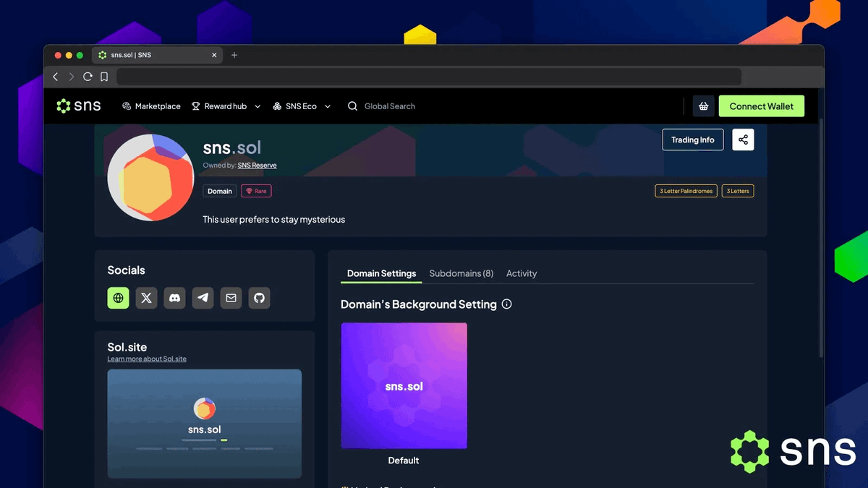868x488 pixels.
Task: Open the GitHub social icon
Action: (260, 298)
